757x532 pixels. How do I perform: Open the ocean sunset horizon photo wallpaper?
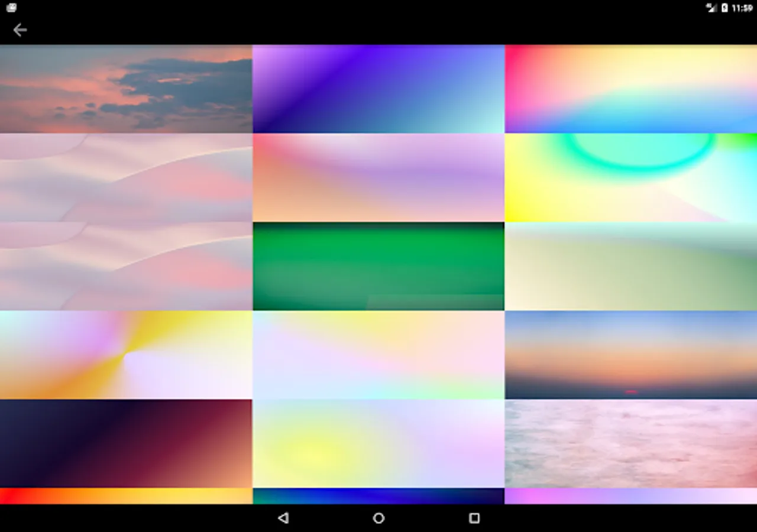(631, 355)
